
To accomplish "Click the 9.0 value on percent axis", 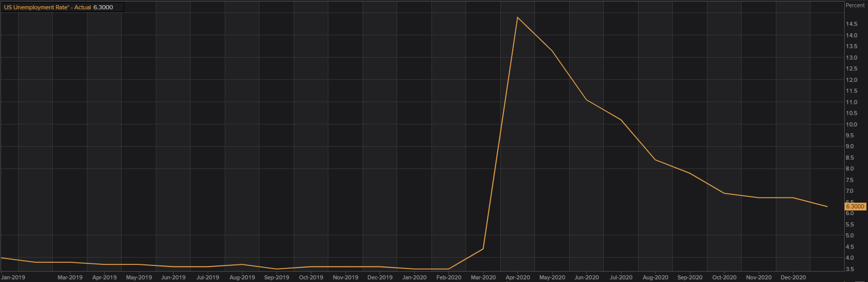I will click(x=850, y=147).
